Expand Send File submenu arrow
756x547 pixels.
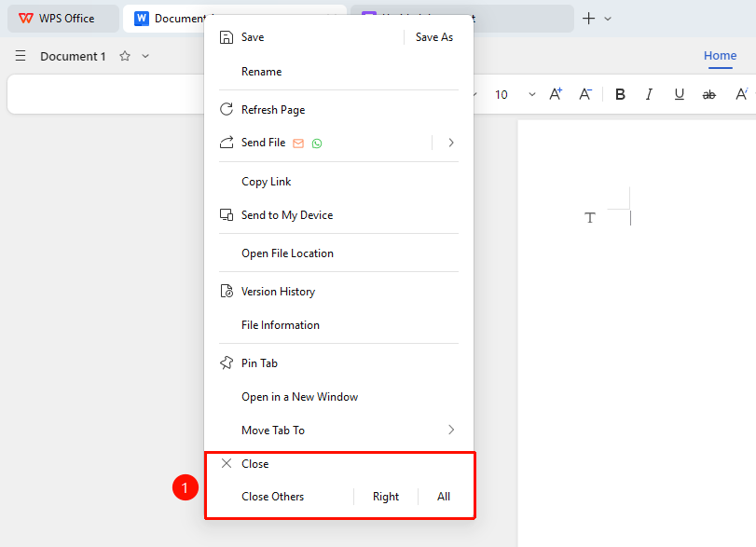(451, 143)
